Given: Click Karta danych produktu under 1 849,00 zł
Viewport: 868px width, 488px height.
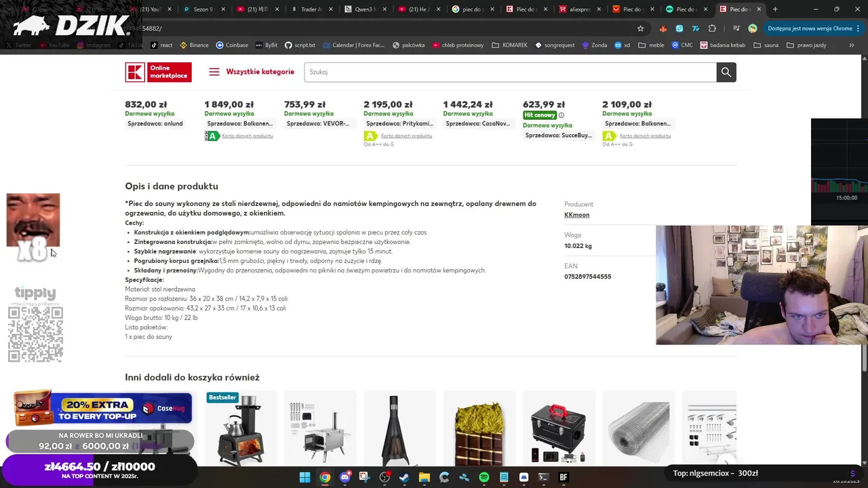Looking at the screenshot, I should coord(248,136).
